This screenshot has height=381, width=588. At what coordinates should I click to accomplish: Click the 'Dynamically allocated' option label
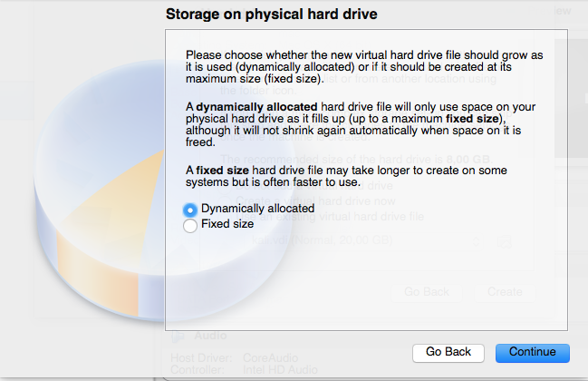tap(258, 209)
